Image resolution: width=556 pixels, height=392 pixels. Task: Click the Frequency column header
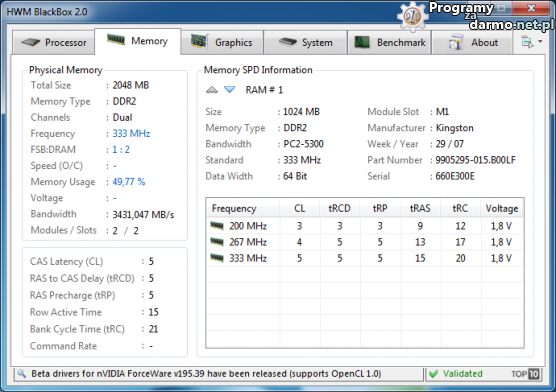[243, 208]
